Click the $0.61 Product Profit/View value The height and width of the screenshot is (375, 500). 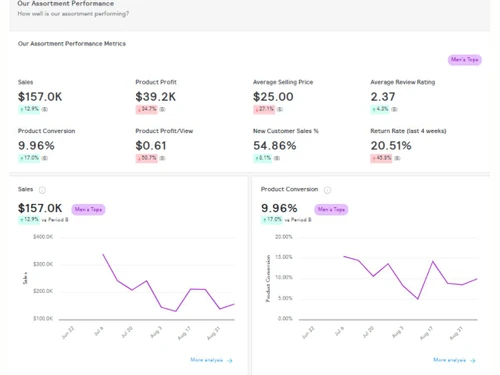pos(151,146)
